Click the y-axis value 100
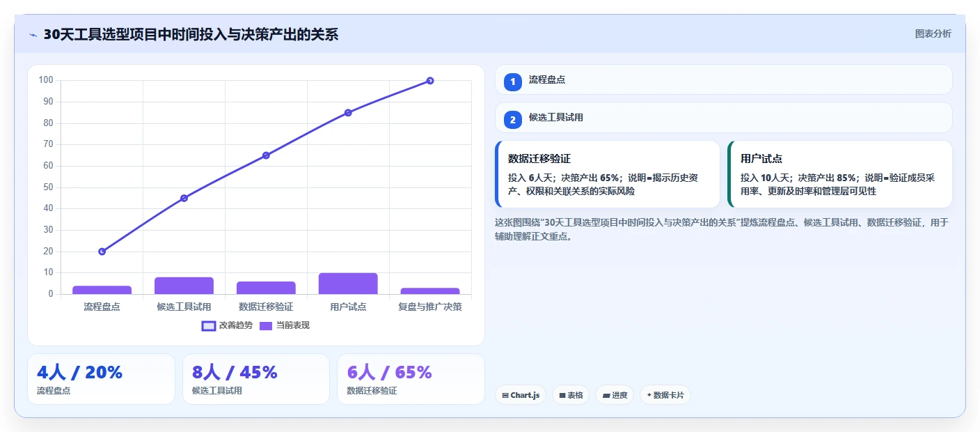980x432 pixels. pos(46,80)
